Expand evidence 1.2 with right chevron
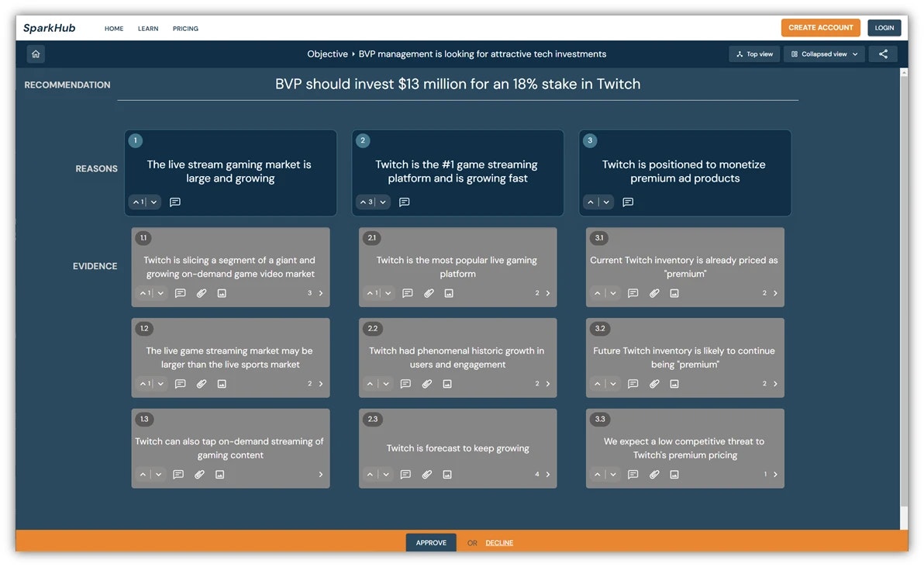This screenshot has height=567, width=924. click(321, 384)
